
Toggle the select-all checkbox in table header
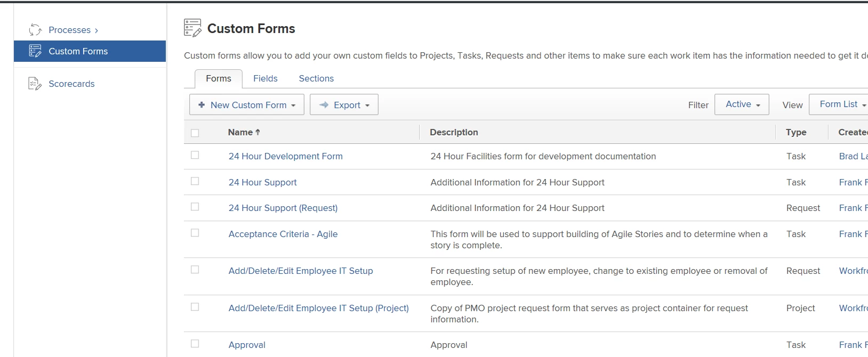[195, 133]
